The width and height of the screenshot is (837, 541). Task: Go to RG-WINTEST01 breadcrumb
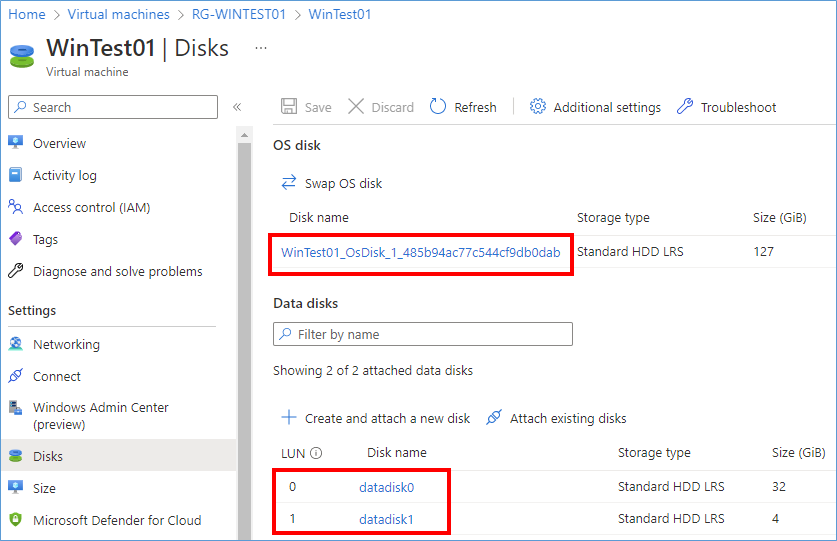click(239, 14)
